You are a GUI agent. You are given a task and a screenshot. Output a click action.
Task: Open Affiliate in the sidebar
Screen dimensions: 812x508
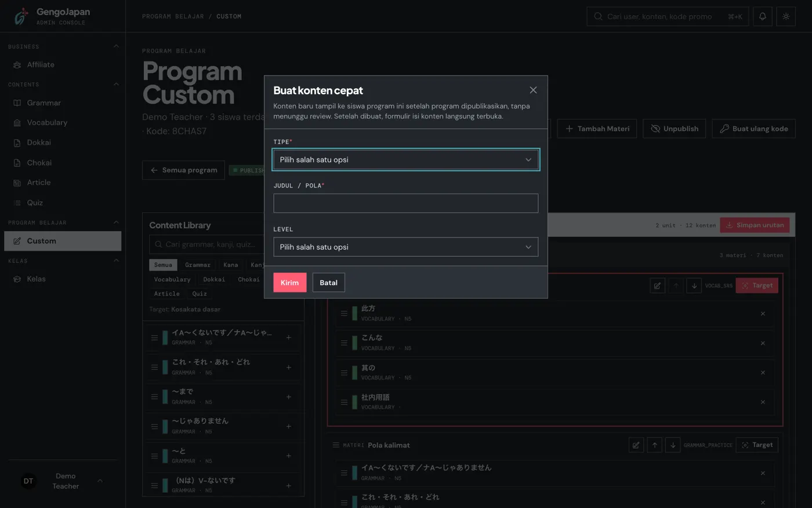[63, 64]
